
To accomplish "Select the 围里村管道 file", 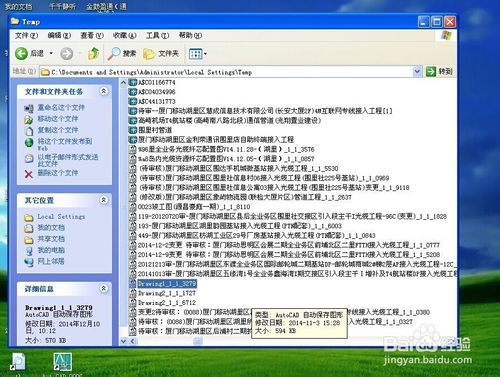I will pos(155,130).
